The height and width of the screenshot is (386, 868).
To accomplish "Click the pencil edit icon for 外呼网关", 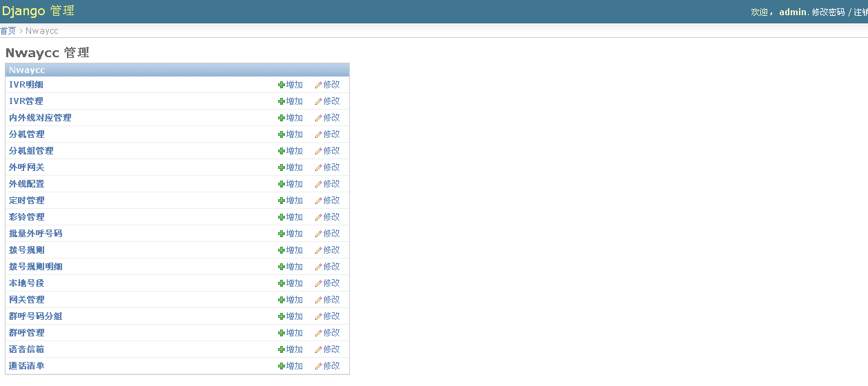I will click(x=319, y=167).
